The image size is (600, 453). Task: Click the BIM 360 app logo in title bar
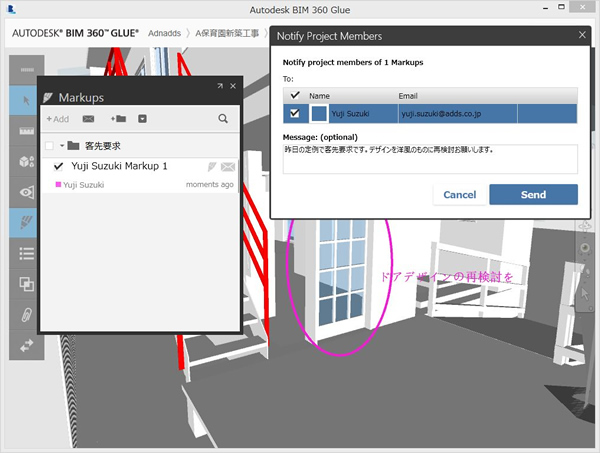tap(11, 9)
